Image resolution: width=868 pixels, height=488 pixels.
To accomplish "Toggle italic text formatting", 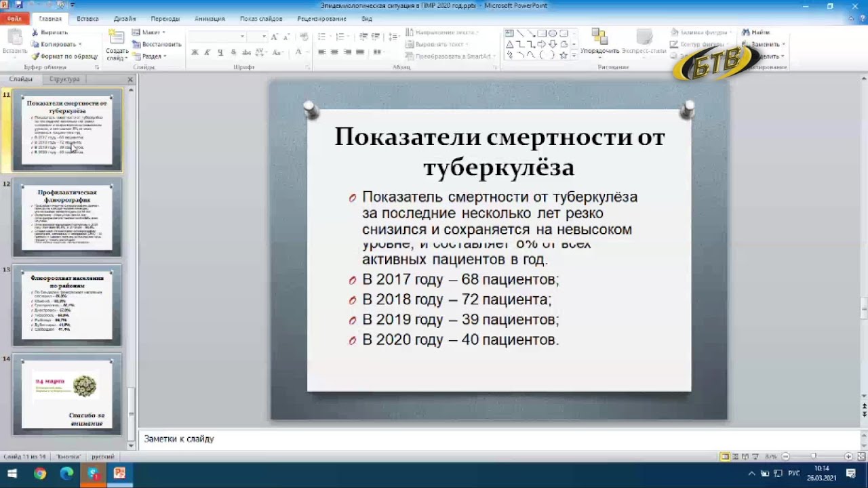I will (x=208, y=52).
